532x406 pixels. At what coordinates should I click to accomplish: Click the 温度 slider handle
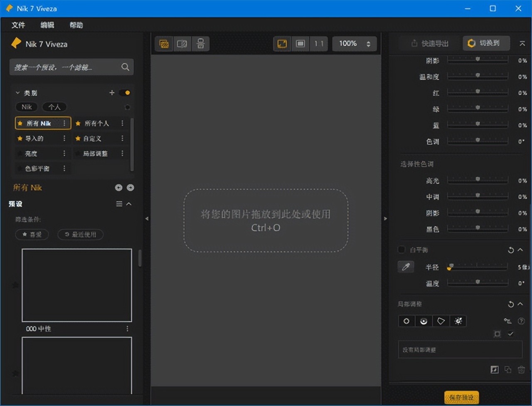(x=478, y=282)
